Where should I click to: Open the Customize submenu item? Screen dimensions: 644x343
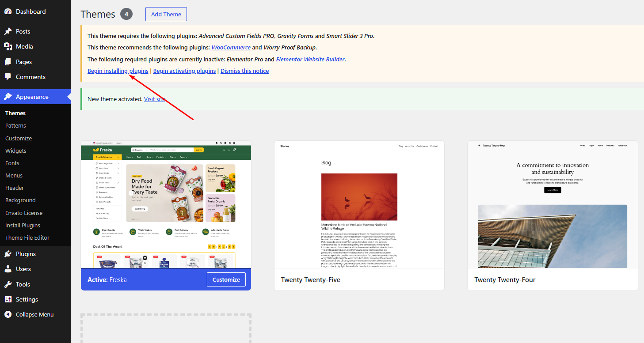click(x=19, y=138)
